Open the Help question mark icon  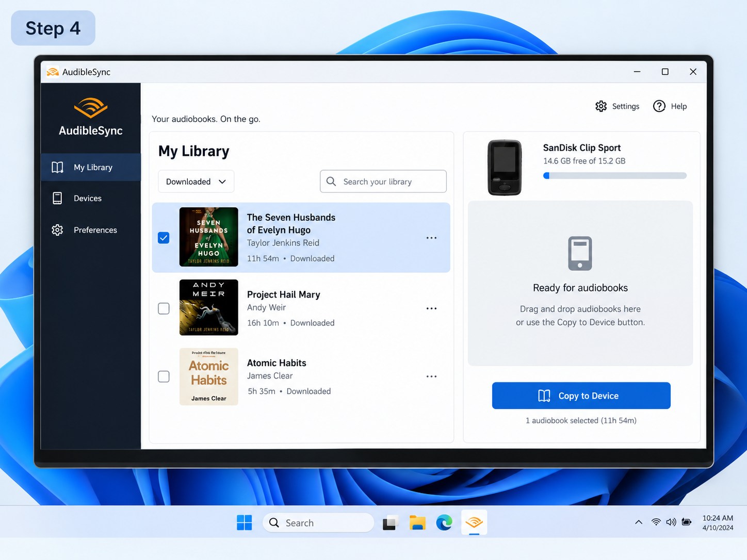point(659,106)
